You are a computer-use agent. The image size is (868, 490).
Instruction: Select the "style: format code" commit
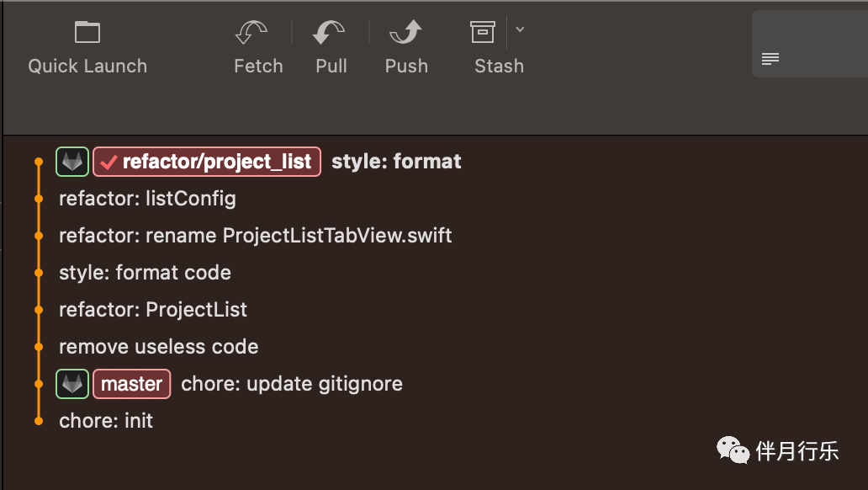[145, 273]
